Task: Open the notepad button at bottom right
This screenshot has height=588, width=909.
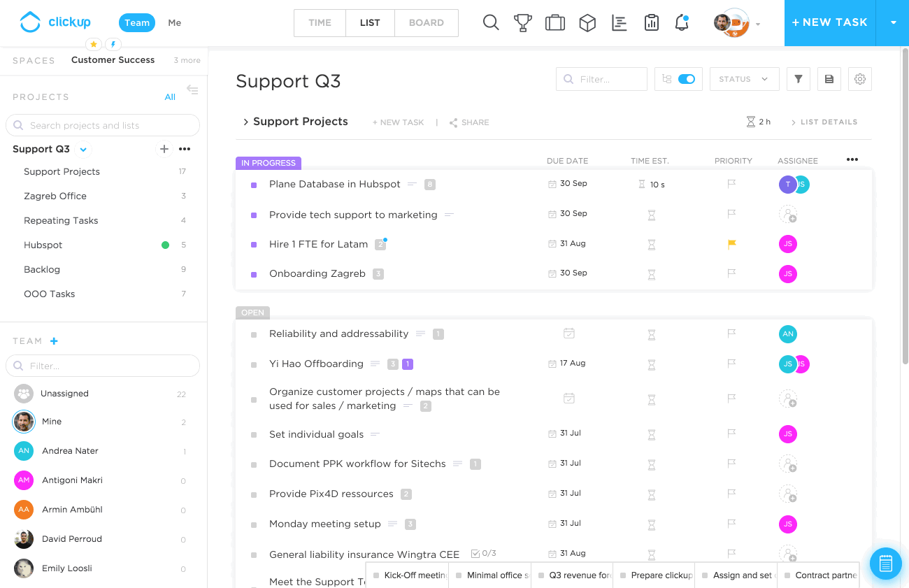Action: pos(885,563)
